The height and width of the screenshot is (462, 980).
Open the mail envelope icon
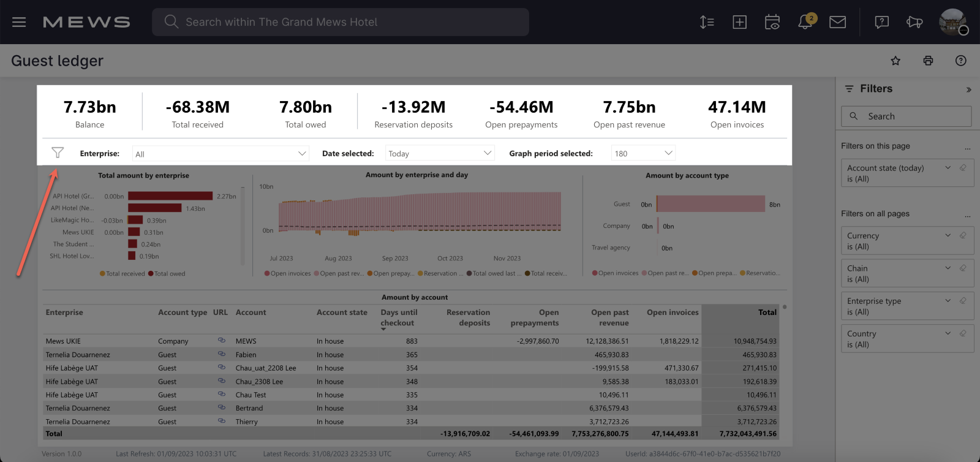tap(837, 22)
